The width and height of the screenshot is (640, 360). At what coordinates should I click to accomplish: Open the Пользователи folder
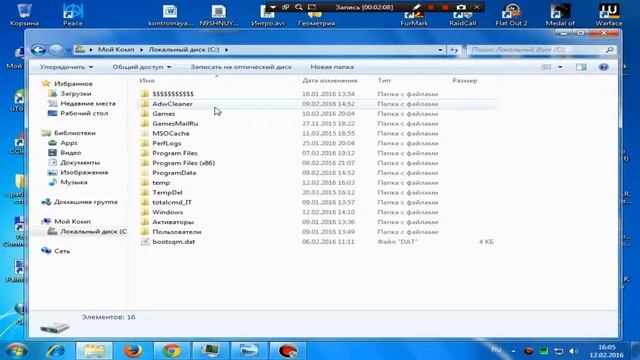click(x=176, y=232)
